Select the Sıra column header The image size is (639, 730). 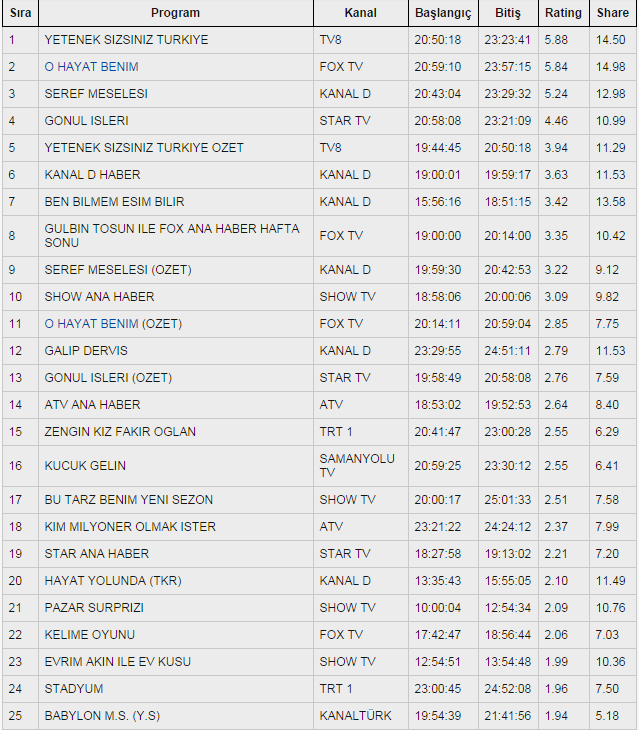pos(20,13)
